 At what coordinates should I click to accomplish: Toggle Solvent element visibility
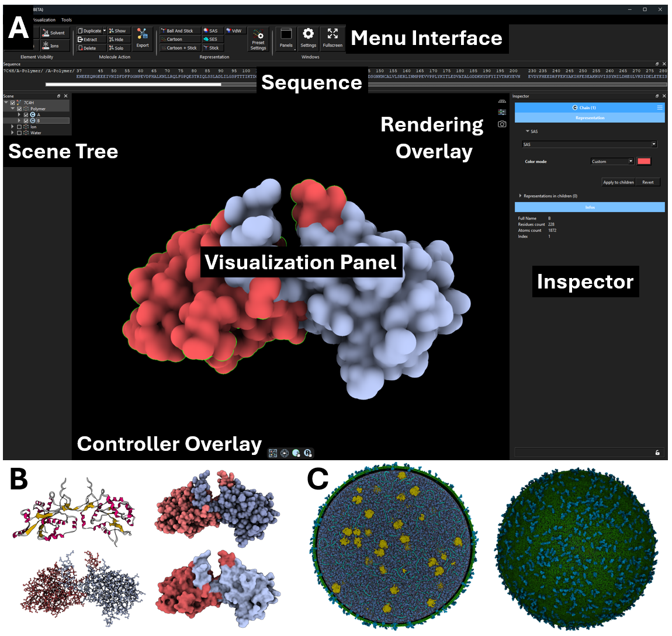(54, 33)
